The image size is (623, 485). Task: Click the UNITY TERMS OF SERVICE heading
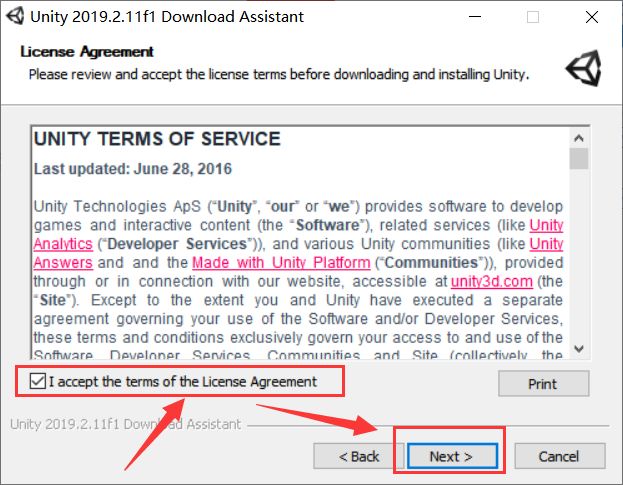(157, 139)
